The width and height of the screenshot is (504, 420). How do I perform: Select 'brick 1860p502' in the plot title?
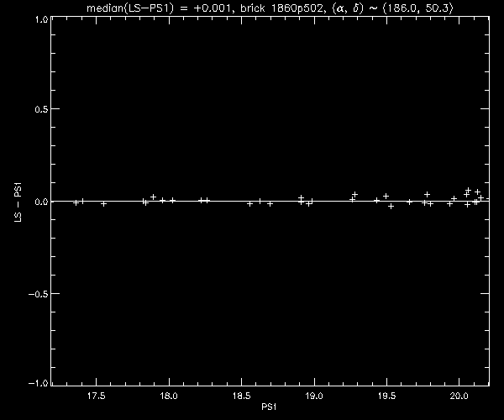pyautogui.click(x=284, y=8)
